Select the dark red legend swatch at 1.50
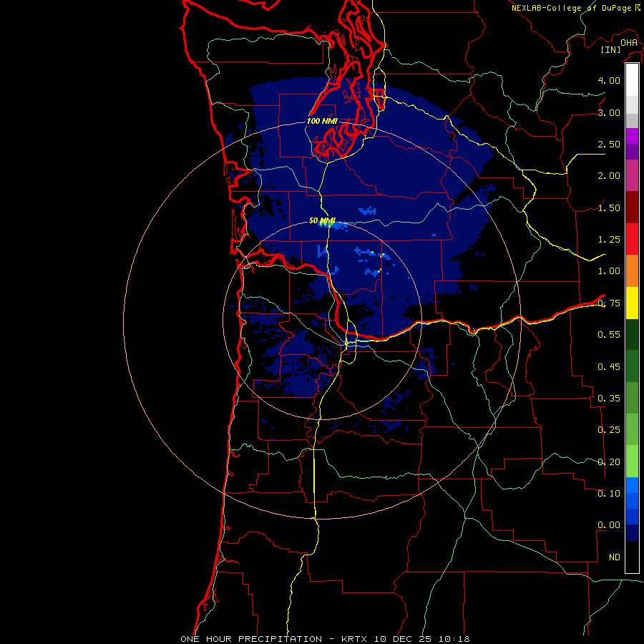Screen dimensions: 644x644 (632, 208)
